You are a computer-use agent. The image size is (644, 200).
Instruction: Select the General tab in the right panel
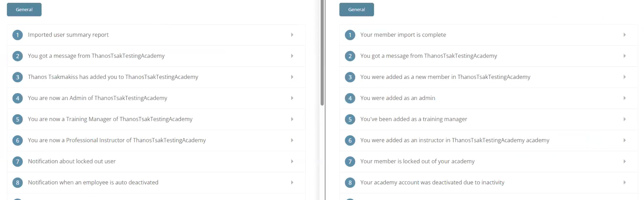356,10
